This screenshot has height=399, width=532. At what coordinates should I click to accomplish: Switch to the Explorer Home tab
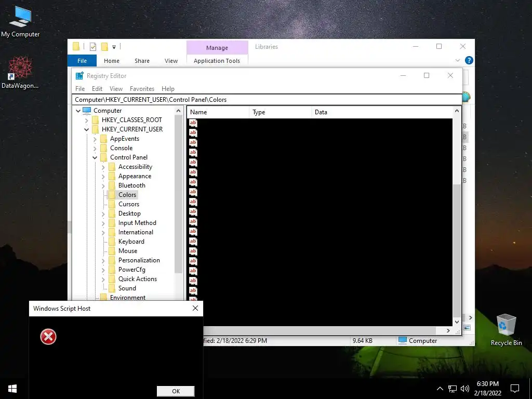pyautogui.click(x=112, y=61)
